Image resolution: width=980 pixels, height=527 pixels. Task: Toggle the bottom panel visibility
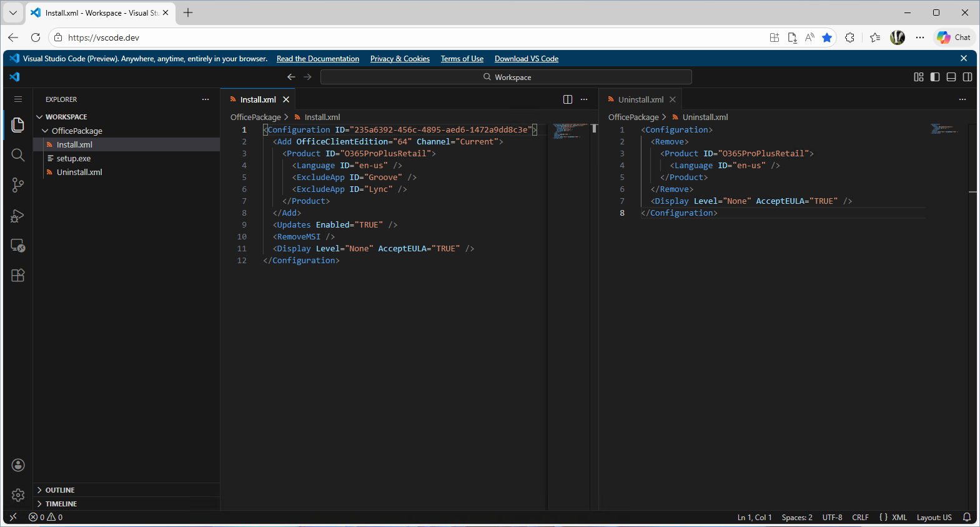951,77
